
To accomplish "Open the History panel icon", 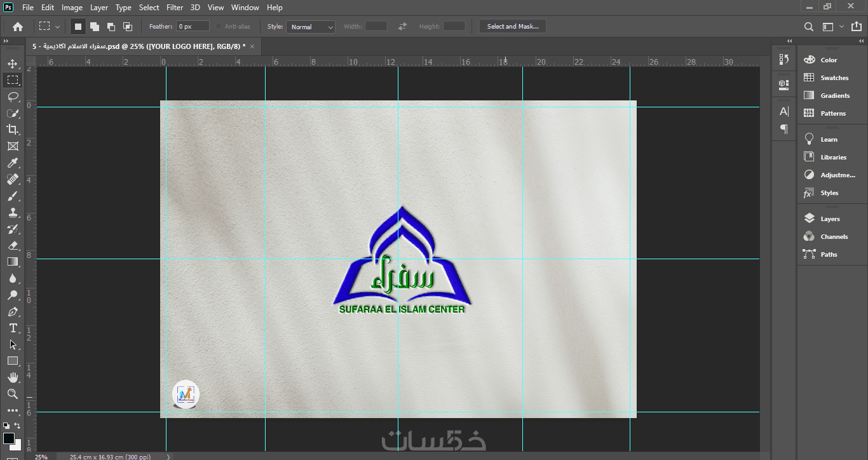I will pos(784,59).
